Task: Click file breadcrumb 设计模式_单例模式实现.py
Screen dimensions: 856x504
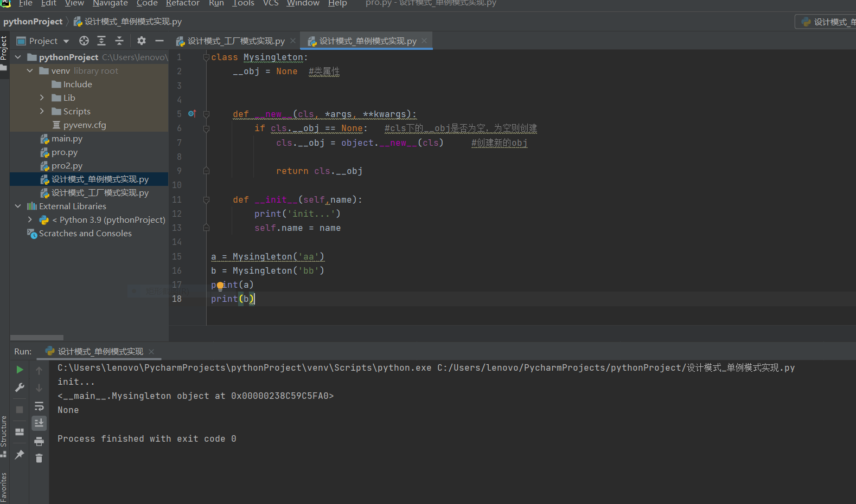Action: 128,22
